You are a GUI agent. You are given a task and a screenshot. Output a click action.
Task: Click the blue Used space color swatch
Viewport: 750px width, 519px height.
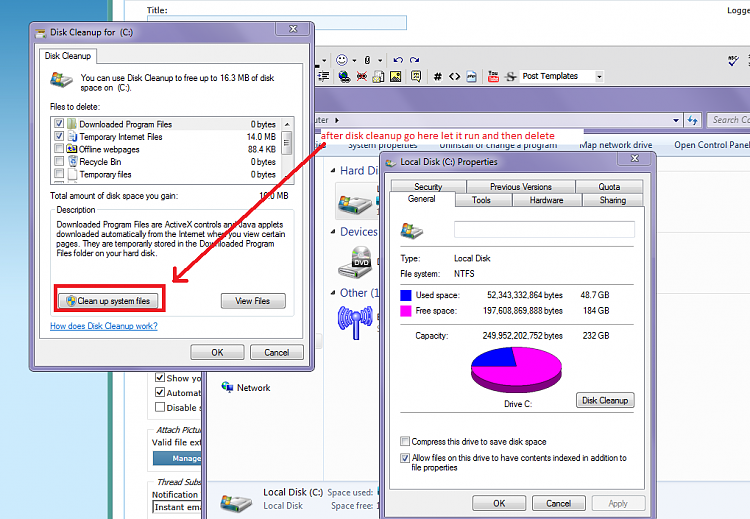(406, 295)
